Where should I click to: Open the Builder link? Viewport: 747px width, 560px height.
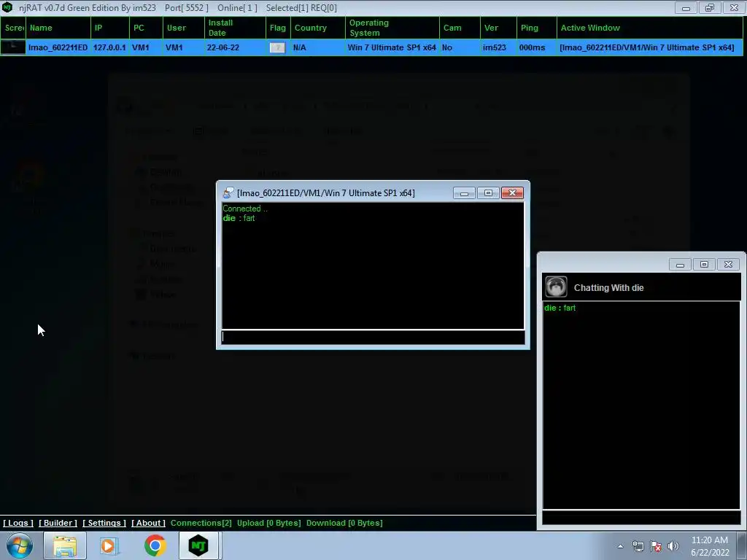tap(58, 523)
